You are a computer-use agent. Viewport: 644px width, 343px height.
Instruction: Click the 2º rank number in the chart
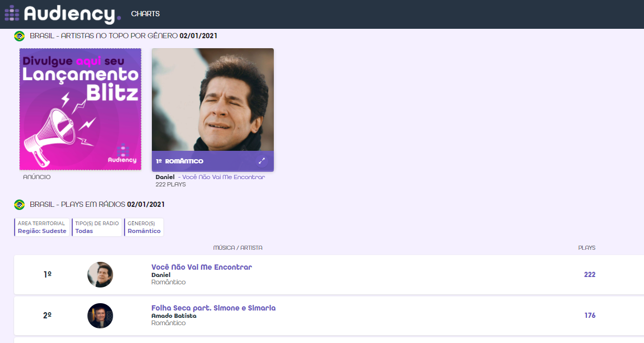click(x=48, y=315)
